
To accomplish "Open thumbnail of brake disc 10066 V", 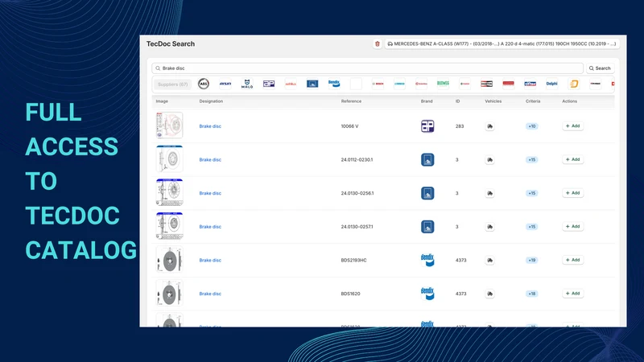I will (x=169, y=125).
